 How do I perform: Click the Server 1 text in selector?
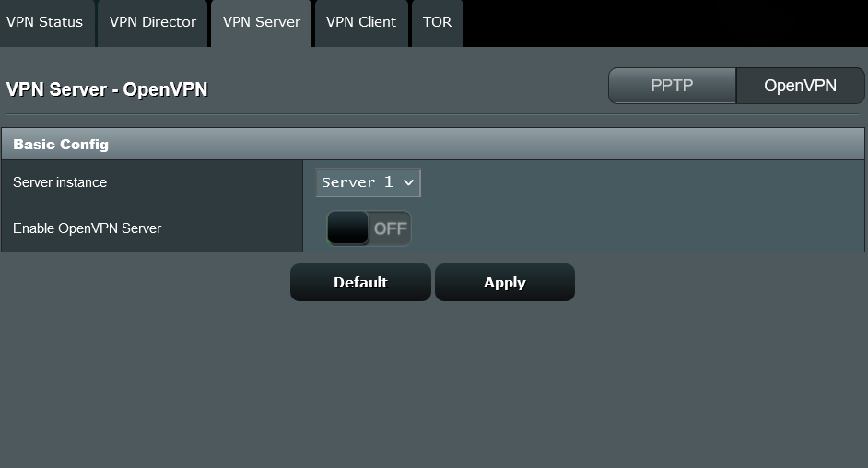point(357,182)
